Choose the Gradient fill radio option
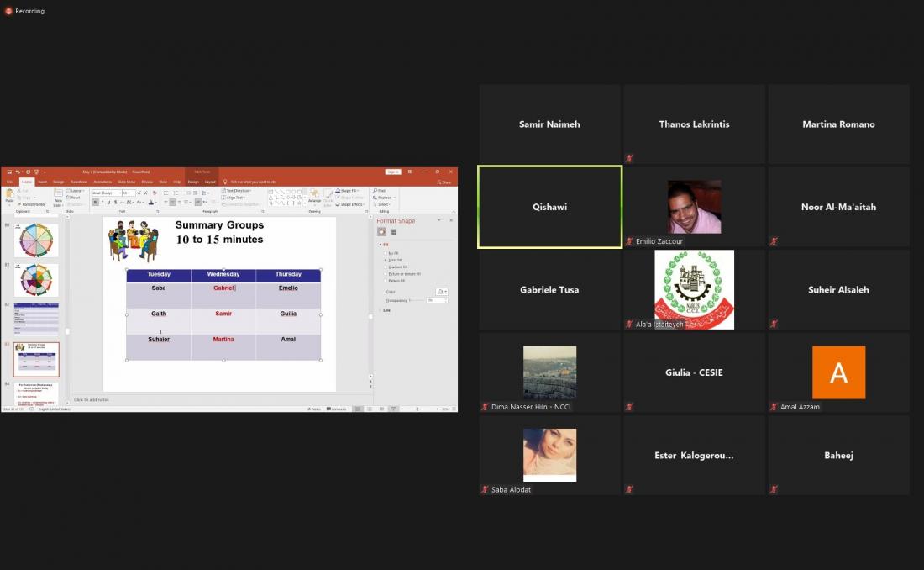 pos(385,267)
